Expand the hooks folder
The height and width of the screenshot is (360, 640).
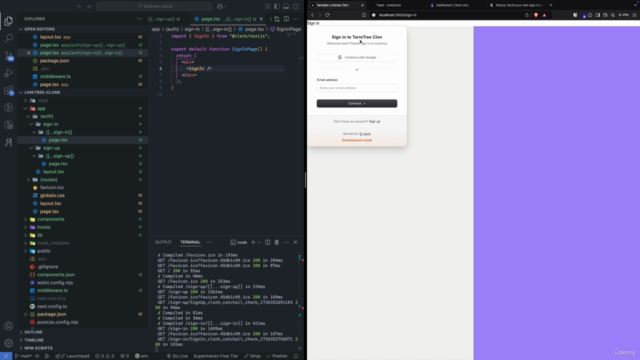44,227
